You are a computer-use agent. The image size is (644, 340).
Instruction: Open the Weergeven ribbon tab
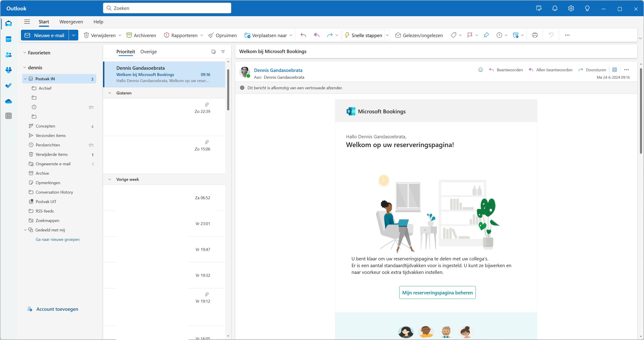(71, 22)
